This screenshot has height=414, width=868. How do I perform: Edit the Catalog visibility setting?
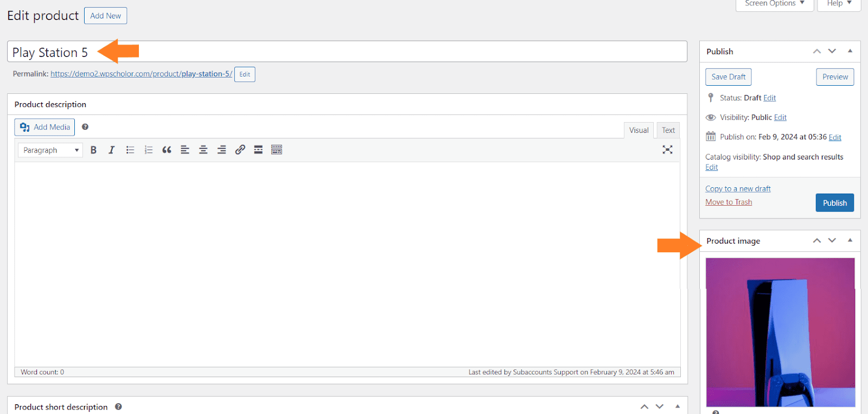click(x=712, y=167)
